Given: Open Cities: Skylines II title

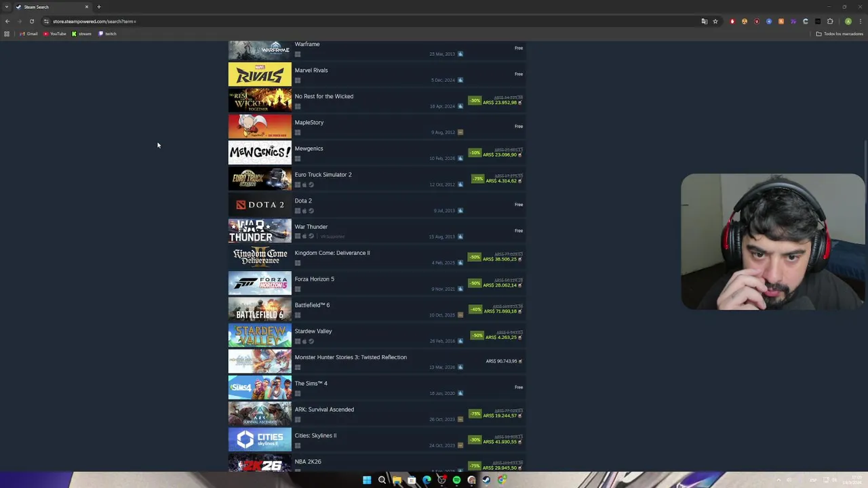Looking at the screenshot, I should [315, 436].
